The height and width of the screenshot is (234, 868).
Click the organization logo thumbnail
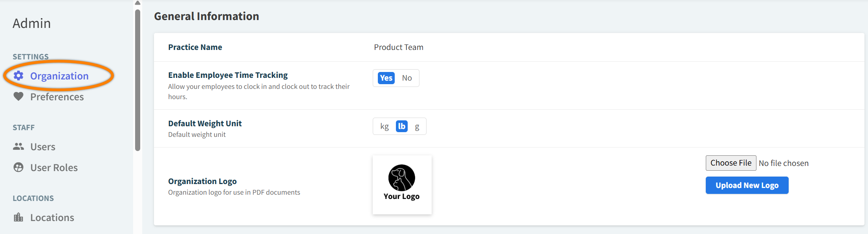(x=402, y=184)
